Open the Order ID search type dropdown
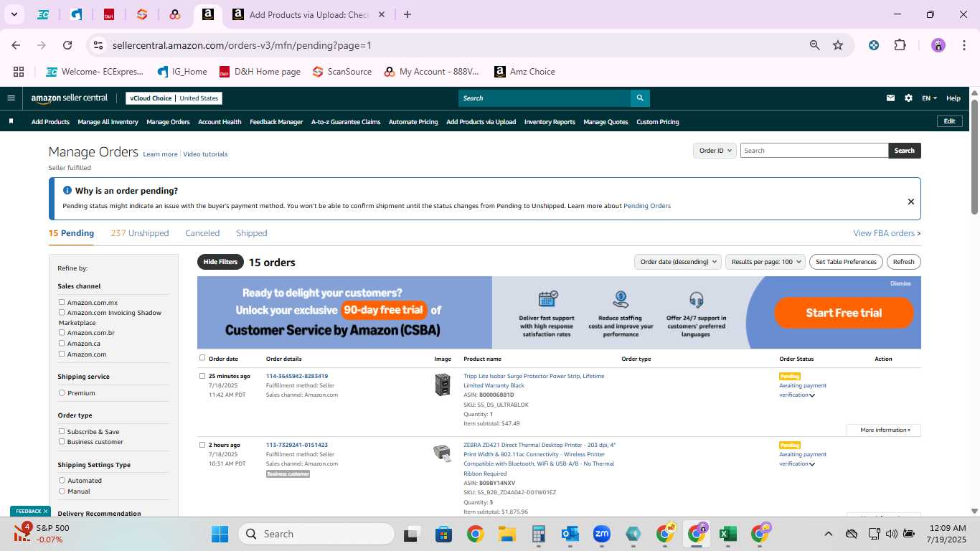The height and width of the screenshot is (551, 980). point(715,151)
